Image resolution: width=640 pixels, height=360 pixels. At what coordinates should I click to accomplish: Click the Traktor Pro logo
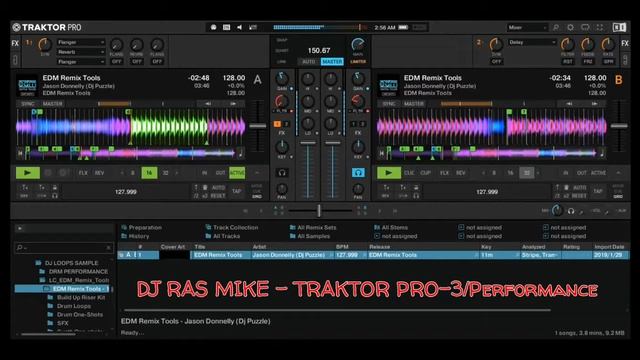click(47, 27)
